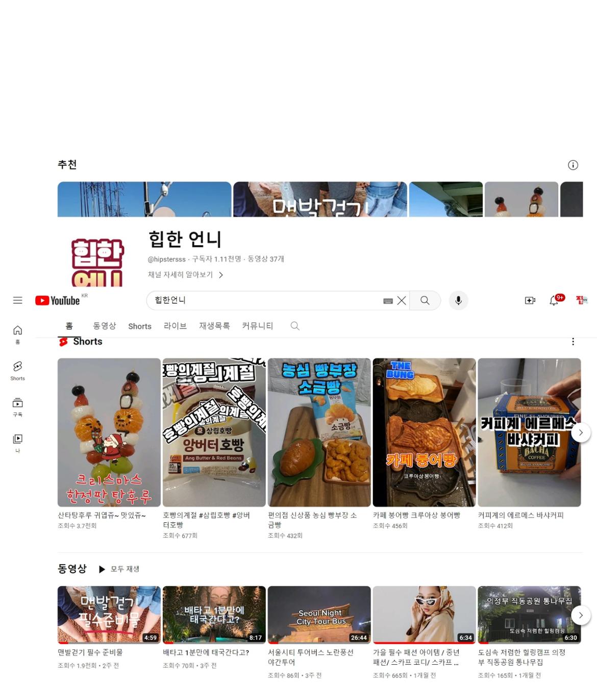This screenshot has height=700, width=597.
Task: Open the hamburger guide menu
Action: 17,300
